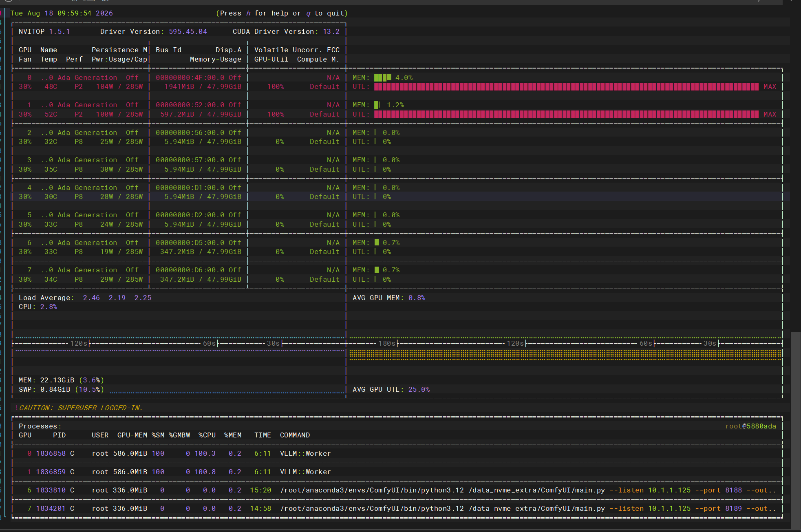Click GPU 3 power reading '30W / 285W'
Screen dimensions: 801x532
(121, 170)
